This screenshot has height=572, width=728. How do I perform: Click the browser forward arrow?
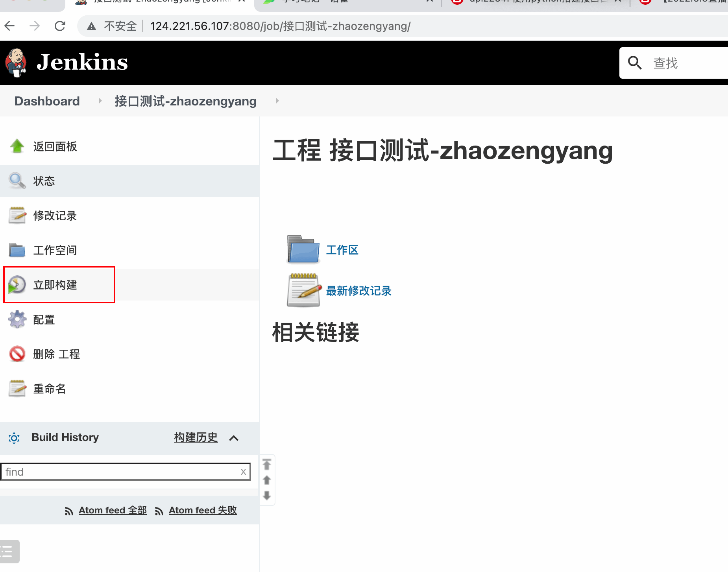pyautogui.click(x=35, y=26)
